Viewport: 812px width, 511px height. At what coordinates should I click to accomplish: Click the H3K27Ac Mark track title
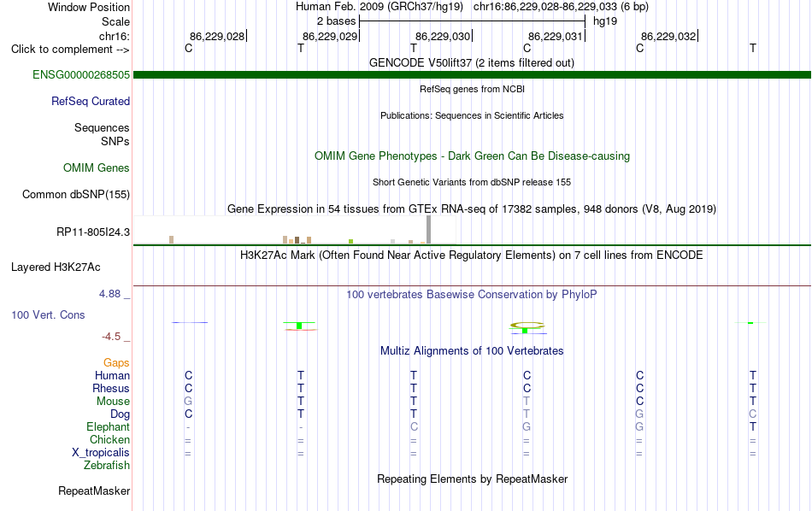[x=472, y=255]
